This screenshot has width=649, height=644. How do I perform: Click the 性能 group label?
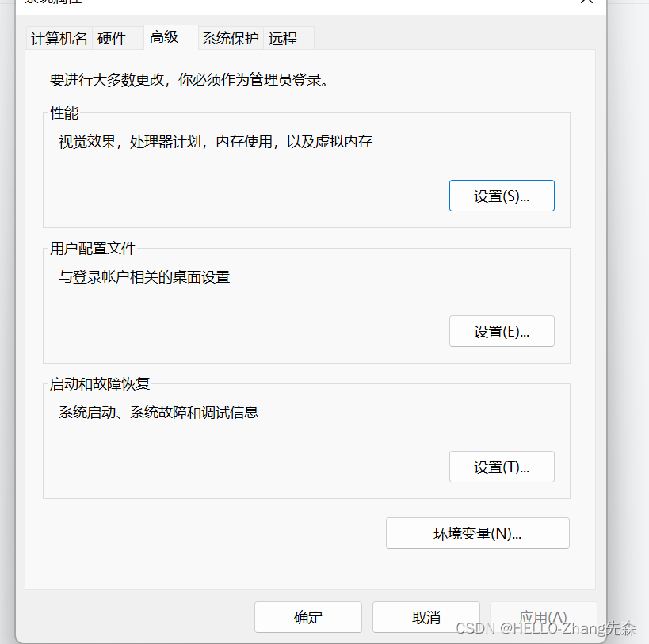[x=64, y=113]
